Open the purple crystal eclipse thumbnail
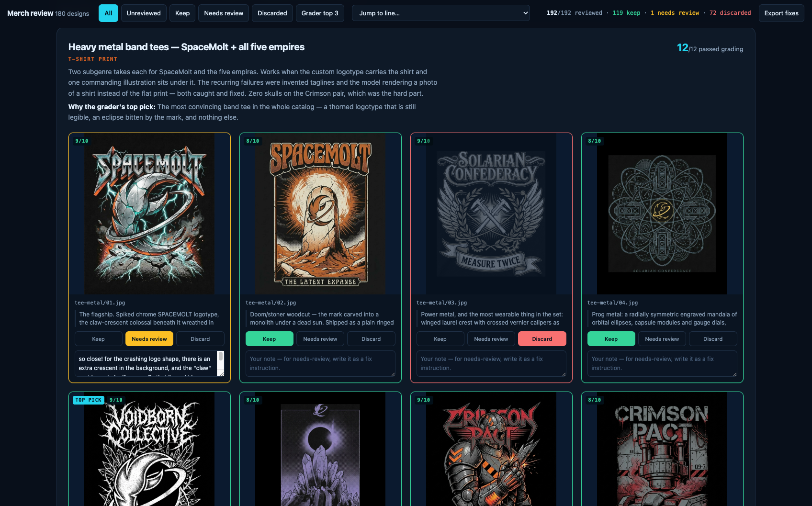Viewport: 812px width, 506px height. tap(320, 449)
